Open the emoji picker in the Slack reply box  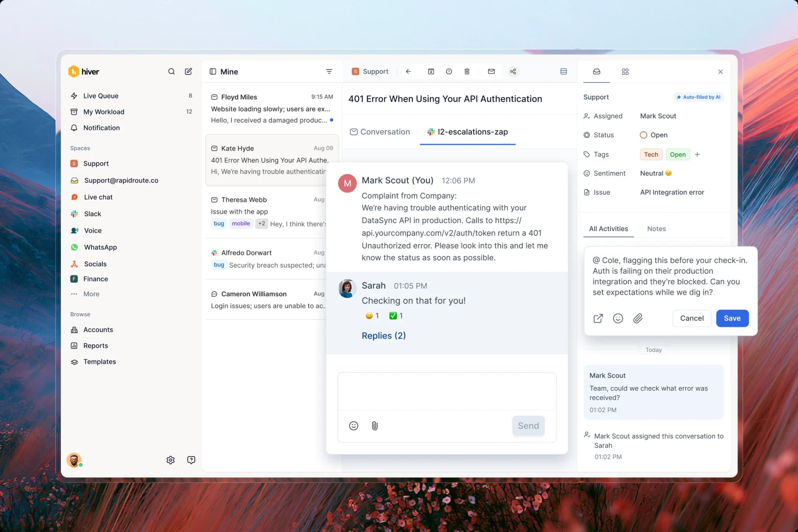click(353, 426)
